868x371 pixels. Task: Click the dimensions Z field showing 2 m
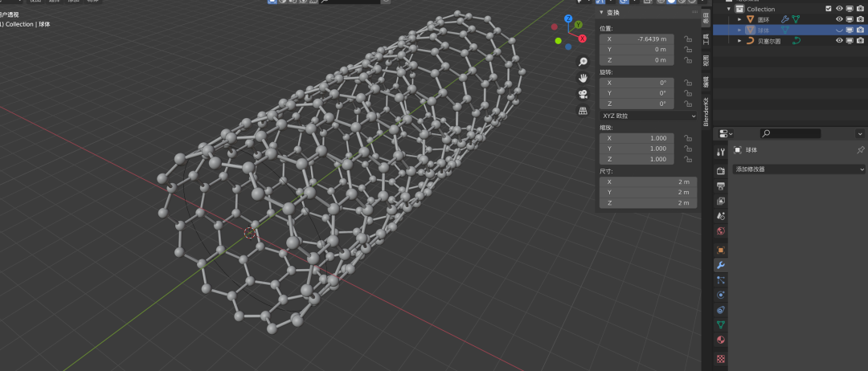[x=649, y=203]
